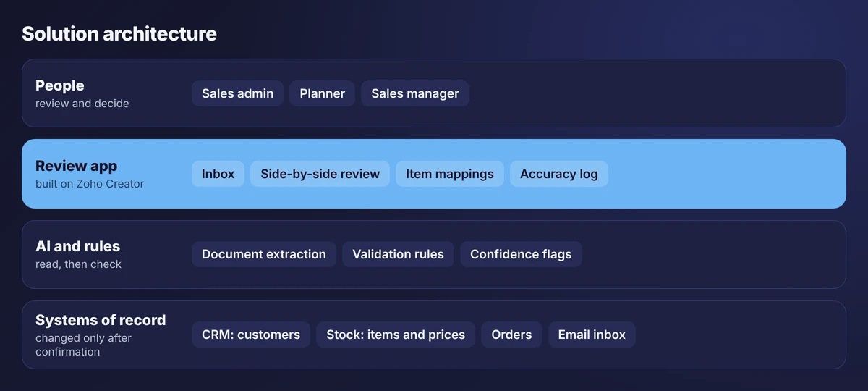Viewport: 868px width, 391px height.
Task: Click the Systems of record row title
Action: click(101, 320)
